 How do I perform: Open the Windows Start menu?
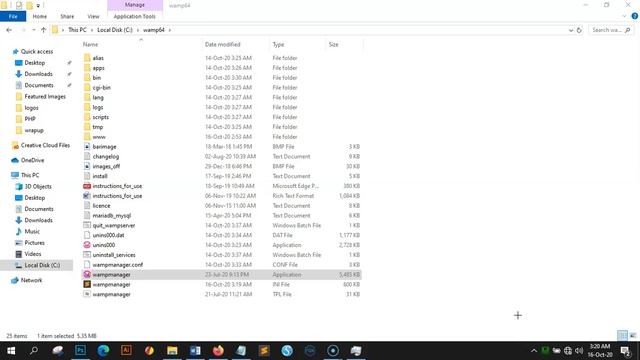[11, 351]
